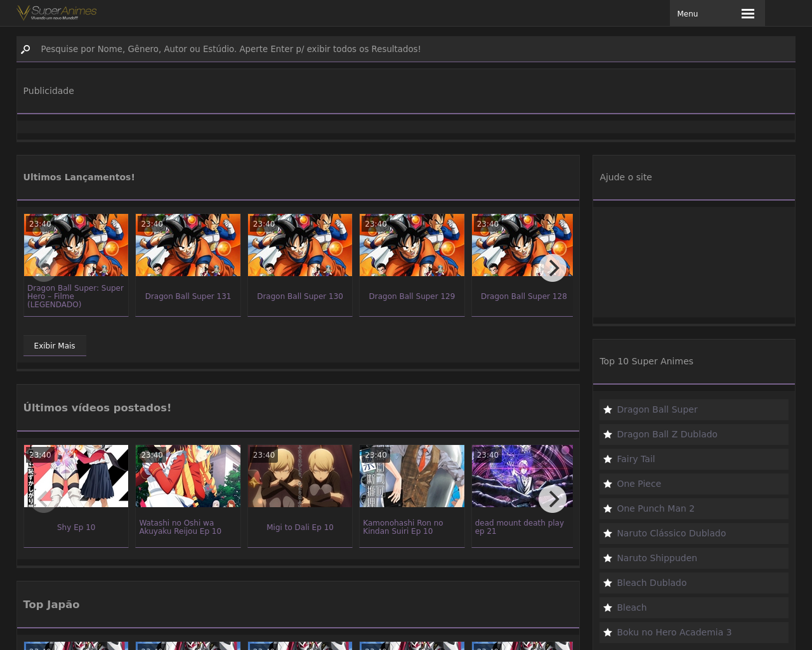Click the Top 10 Super Animes heading
The height and width of the screenshot is (650, 812).
point(646,361)
